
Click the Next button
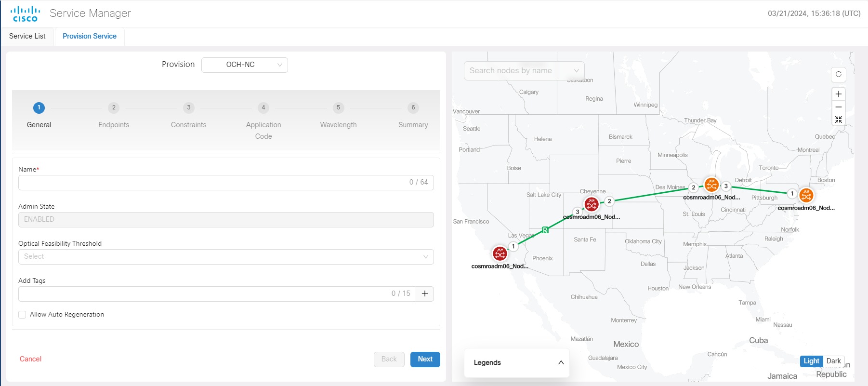425,359
